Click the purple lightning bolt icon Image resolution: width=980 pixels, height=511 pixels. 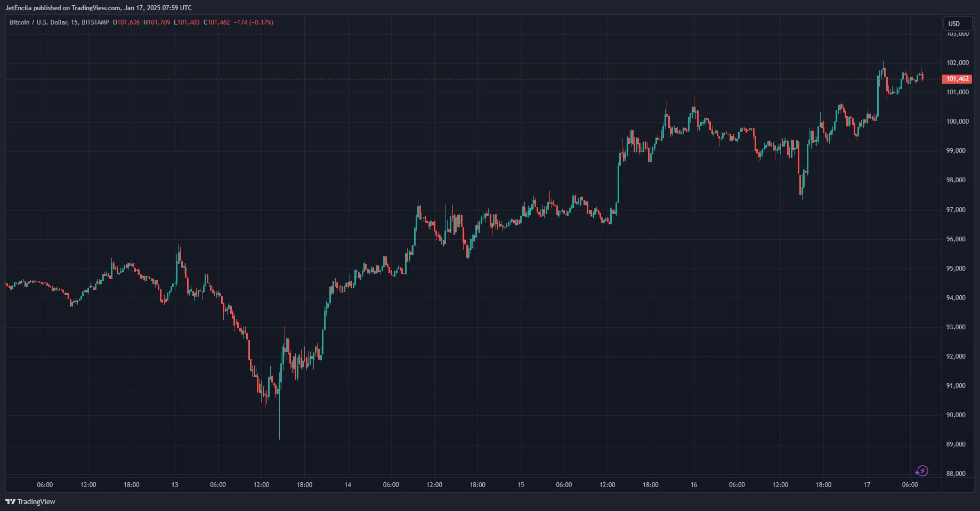[x=921, y=471]
